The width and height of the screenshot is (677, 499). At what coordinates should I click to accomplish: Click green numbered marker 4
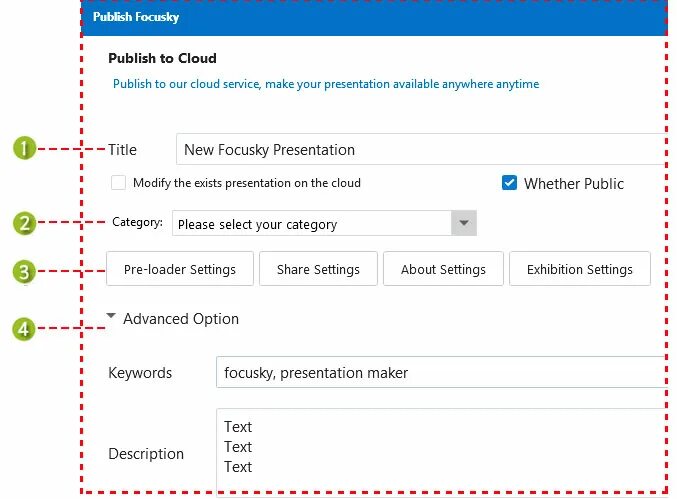25,327
